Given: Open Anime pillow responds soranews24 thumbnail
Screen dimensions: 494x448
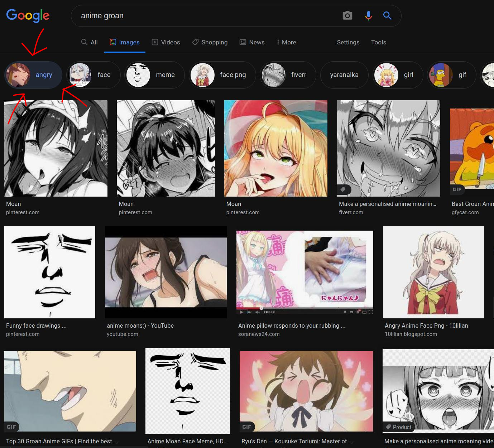Looking at the screenshot, I should tap(305, 273).
